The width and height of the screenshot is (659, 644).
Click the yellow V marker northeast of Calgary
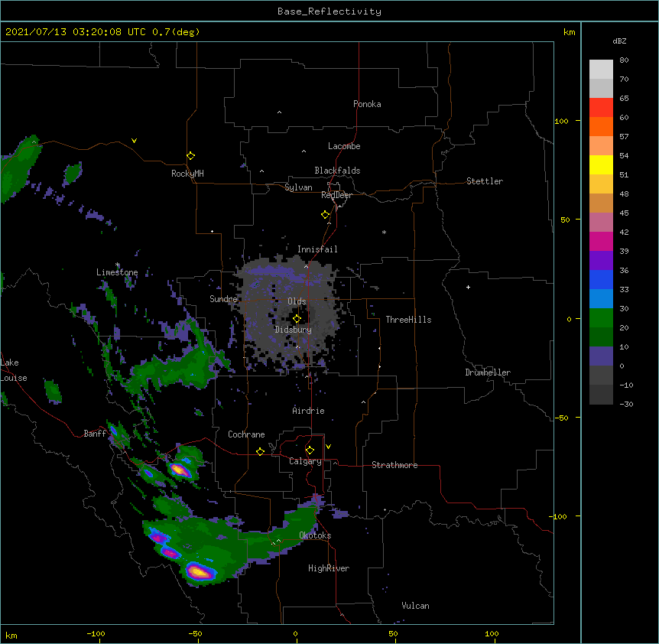coord(328,447)
